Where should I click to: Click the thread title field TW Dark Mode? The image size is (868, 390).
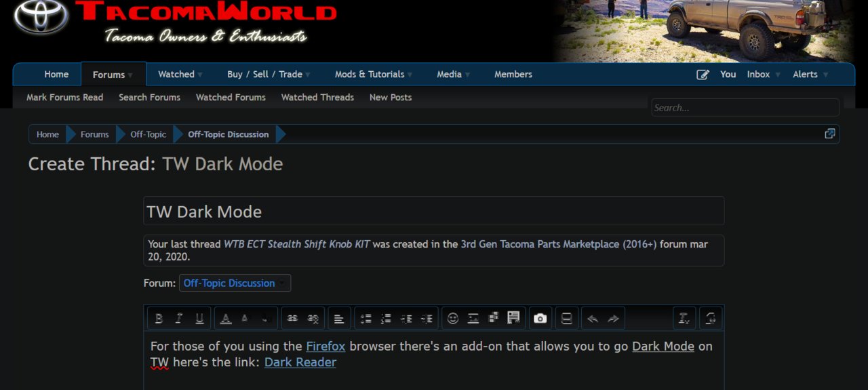coord(433,211)
